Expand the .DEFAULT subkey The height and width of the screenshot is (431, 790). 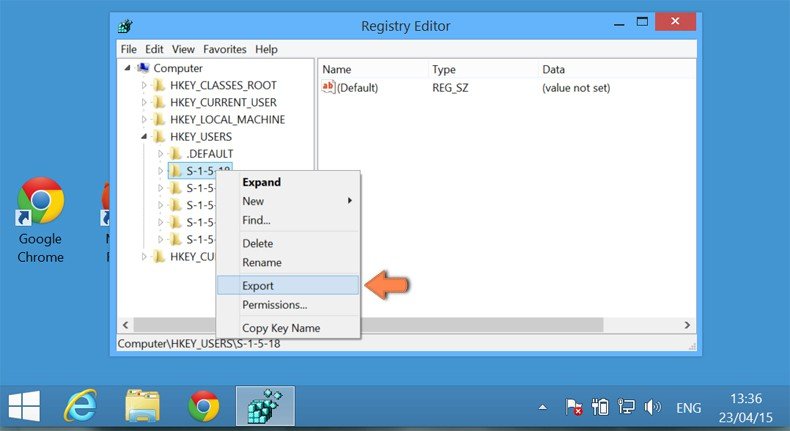point(161,154)
